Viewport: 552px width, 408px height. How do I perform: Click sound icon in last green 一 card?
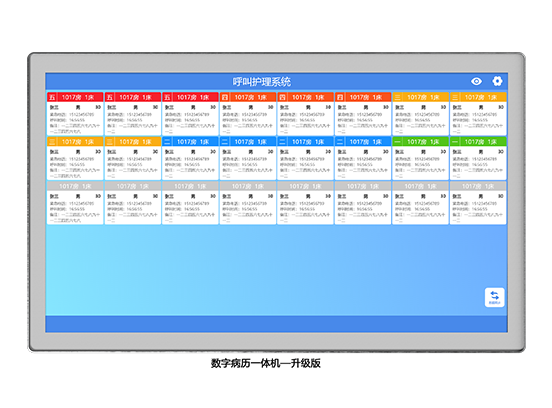pyautogui.click(x=501, y=152)
